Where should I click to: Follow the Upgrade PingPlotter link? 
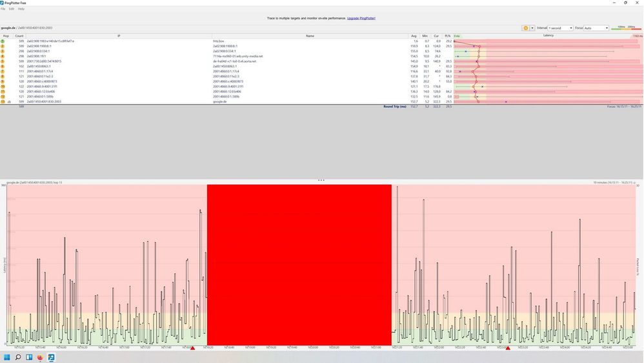coord(361,18)
